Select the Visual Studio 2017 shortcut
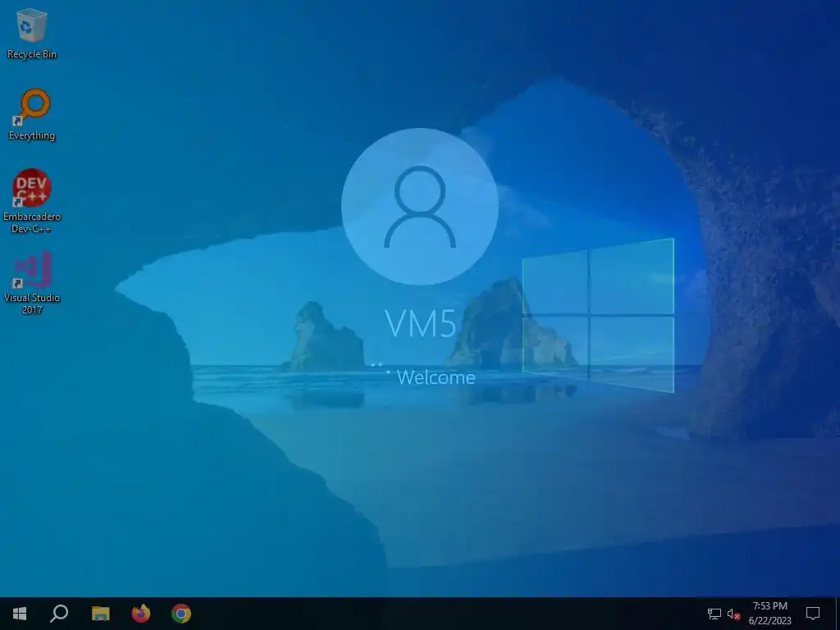This screenshot has height=630, width=840. pos(32,283)
